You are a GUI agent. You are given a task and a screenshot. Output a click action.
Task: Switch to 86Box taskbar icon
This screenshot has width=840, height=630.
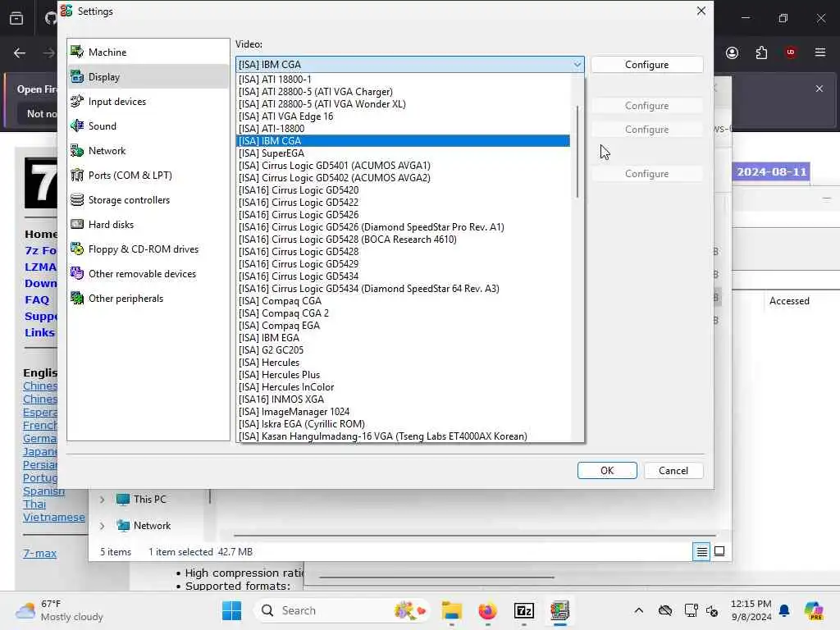pyautogui.click(x=559, y=610)
